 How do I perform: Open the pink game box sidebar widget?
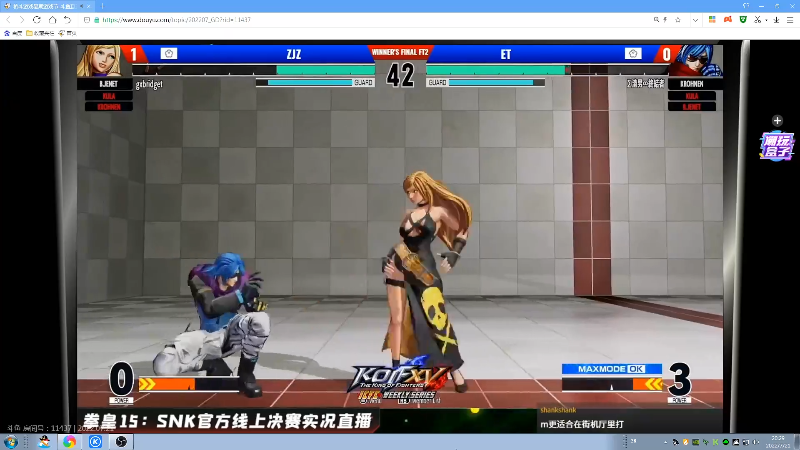tap(777, 146)
